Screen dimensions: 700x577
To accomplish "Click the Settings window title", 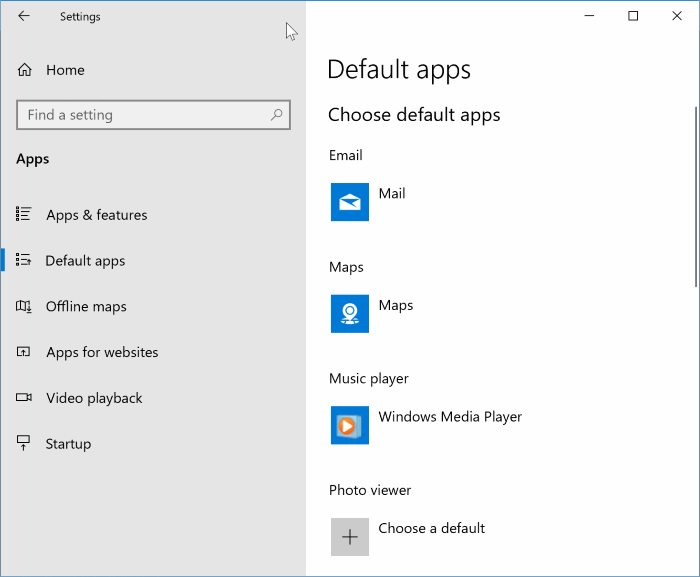I will [x=80, y=17].
